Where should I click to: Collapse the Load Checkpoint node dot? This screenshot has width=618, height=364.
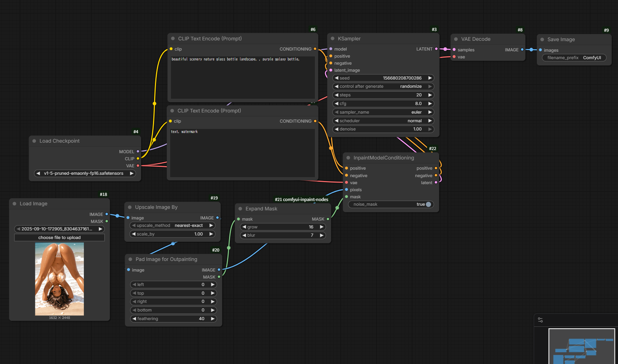(x=34, y=141)
